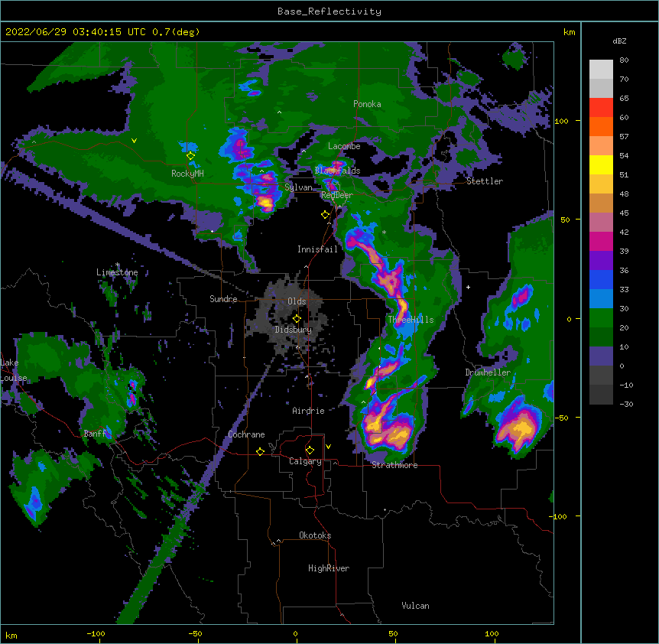The height and width of the screenshot is (644, 659).
Task: Click the Strathmore city label
Action: 394,465
